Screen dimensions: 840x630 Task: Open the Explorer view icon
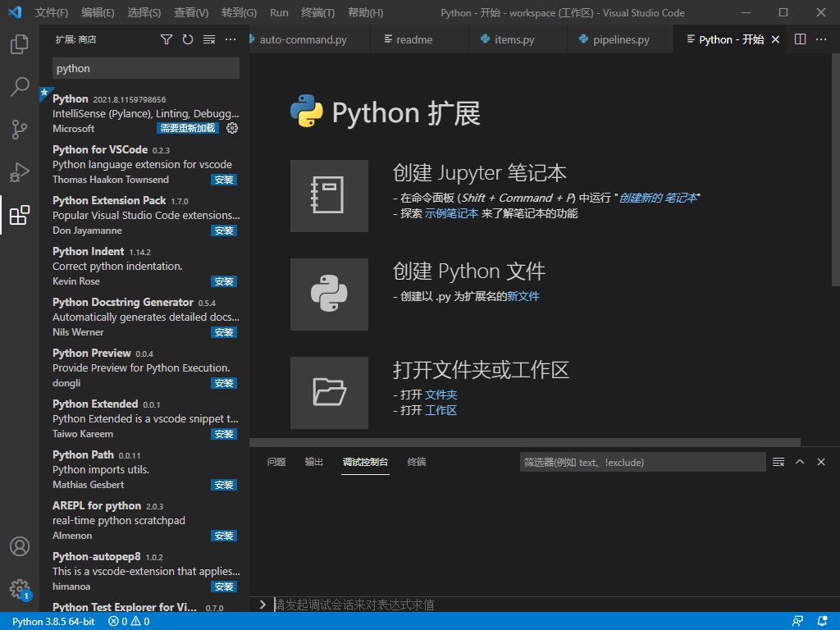pos(20,47)
